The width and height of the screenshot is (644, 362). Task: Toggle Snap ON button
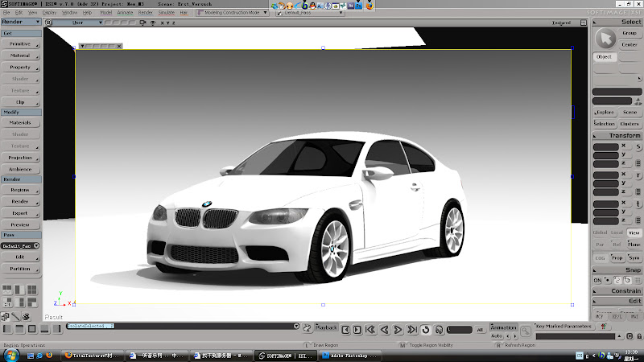[597, 280]
